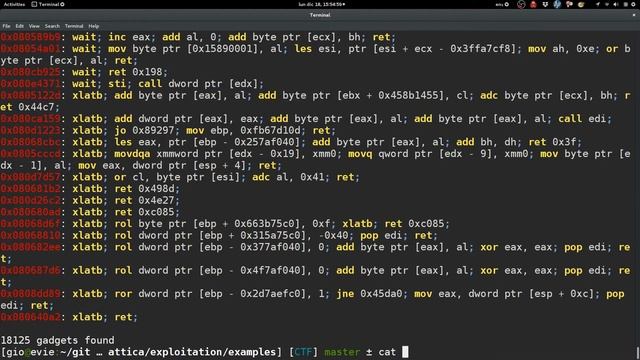Click 'jo 0x89297' text
The height and width of the screenshot is (360, 640).
tap(147, 130)
